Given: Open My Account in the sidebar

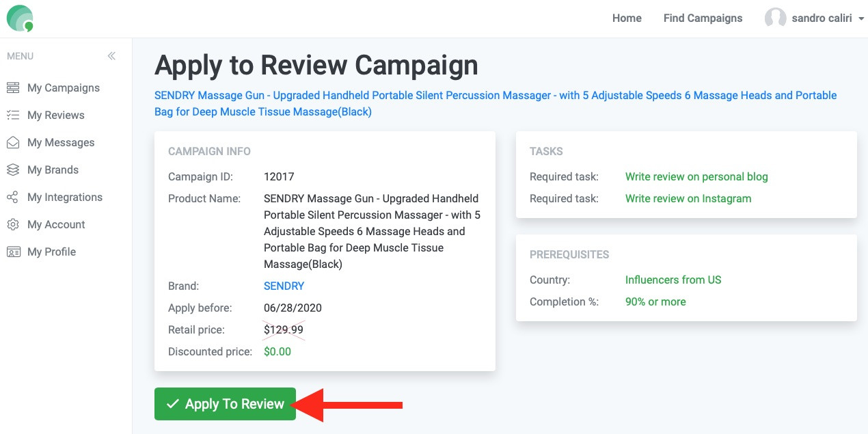Looking at the screenshot, I should pyautogui.click(x=56, y=224).
